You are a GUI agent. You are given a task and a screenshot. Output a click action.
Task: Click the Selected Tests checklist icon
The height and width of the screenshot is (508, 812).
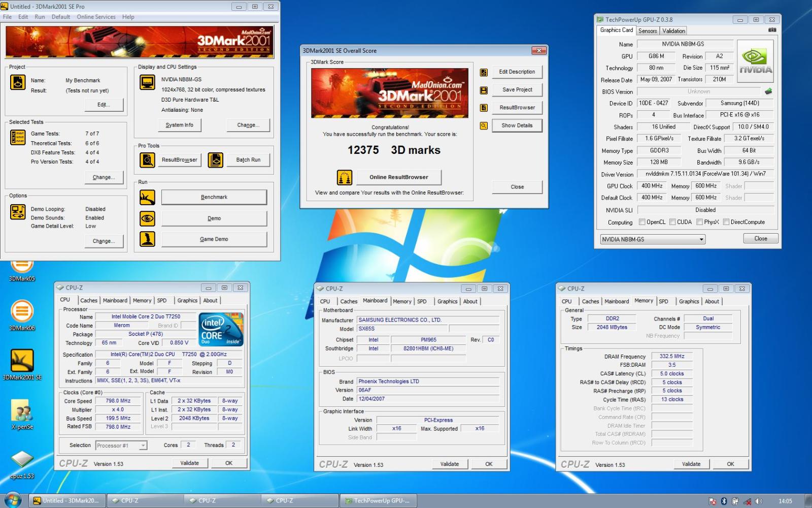[18, 138]
